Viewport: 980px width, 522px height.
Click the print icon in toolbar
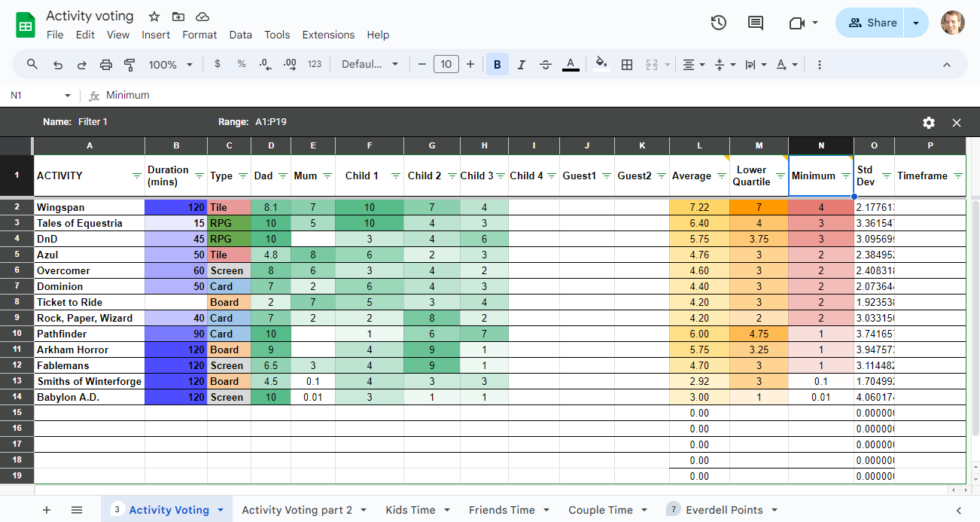106,65
